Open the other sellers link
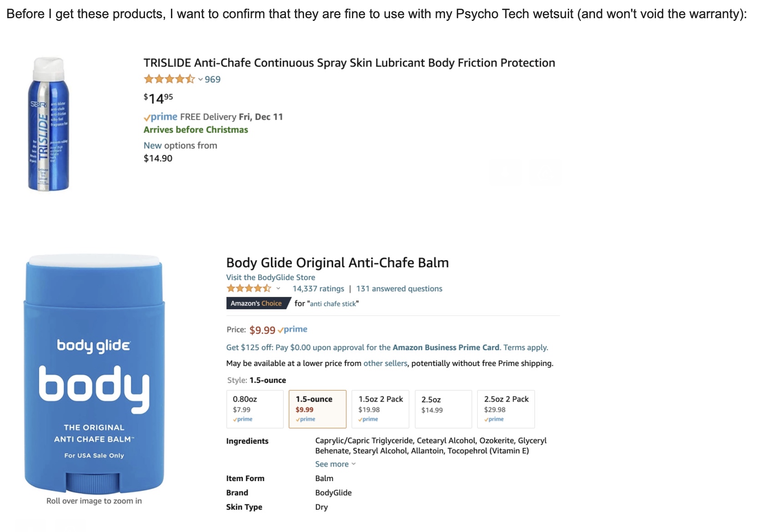The width and height of the screenshot is (771, 532). (385, 363)
